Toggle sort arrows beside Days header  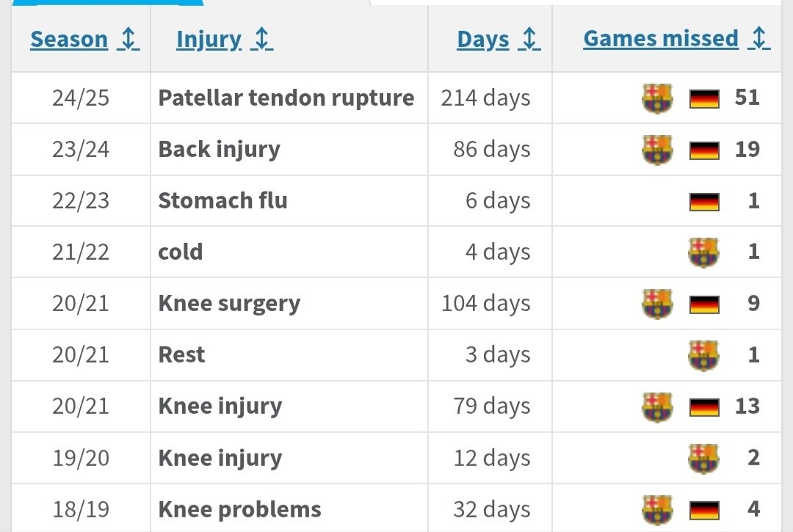point(529,40)
